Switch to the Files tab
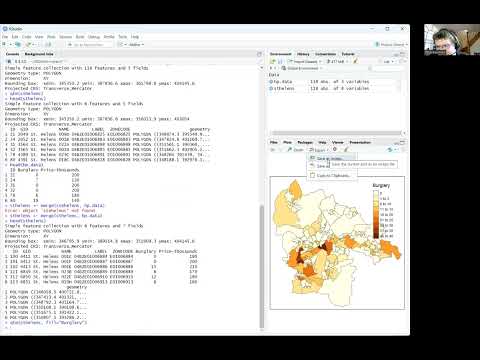 [274, 142]
